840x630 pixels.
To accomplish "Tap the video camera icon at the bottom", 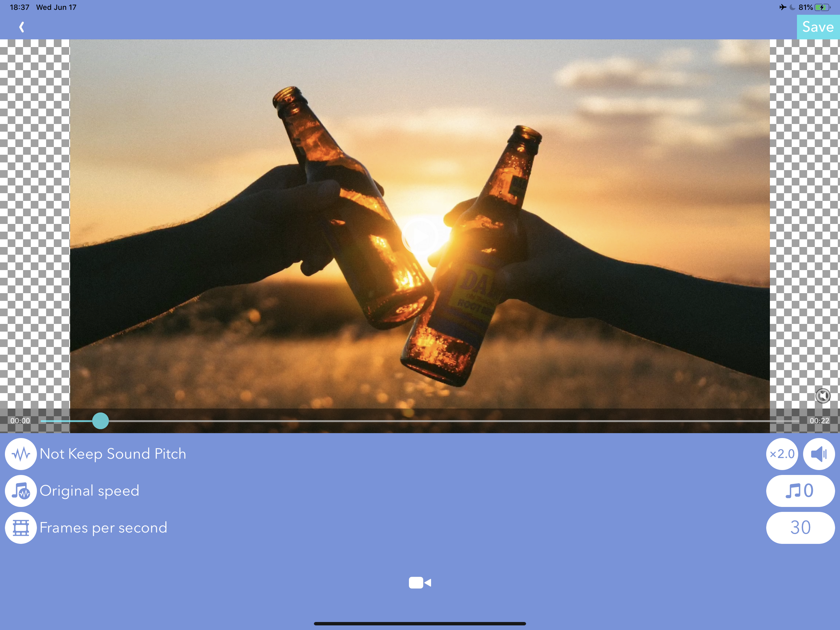I will [420, 583].
